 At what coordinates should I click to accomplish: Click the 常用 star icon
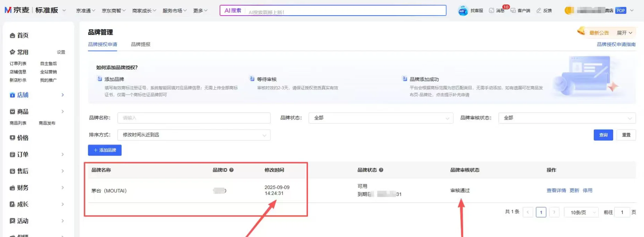12,52
